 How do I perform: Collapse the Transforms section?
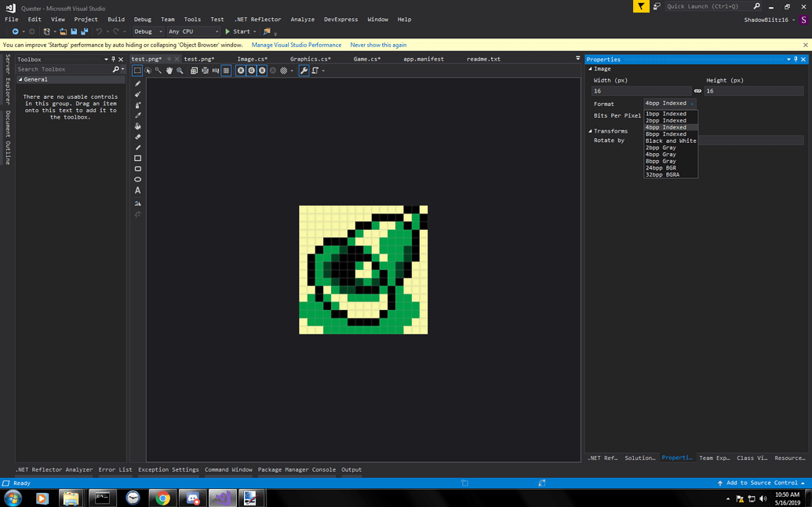coord(591,130)
